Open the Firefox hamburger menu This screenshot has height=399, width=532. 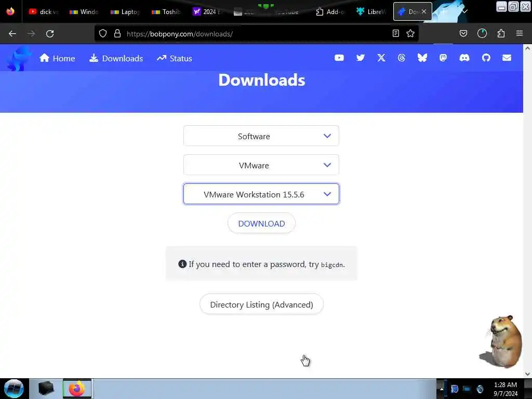click(x=520, y=33)
